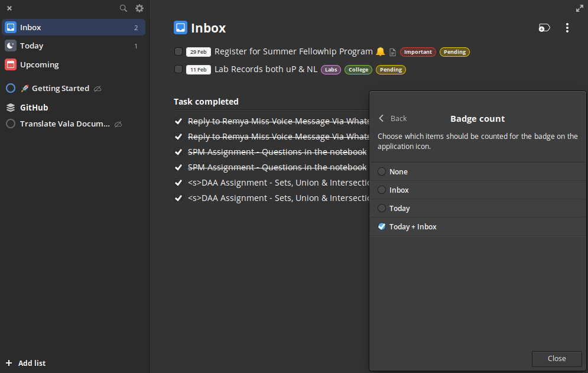The height and width of the screenshot is (373, 588).
Task: Click the Close button in preferences
Action: pos(557,359)
